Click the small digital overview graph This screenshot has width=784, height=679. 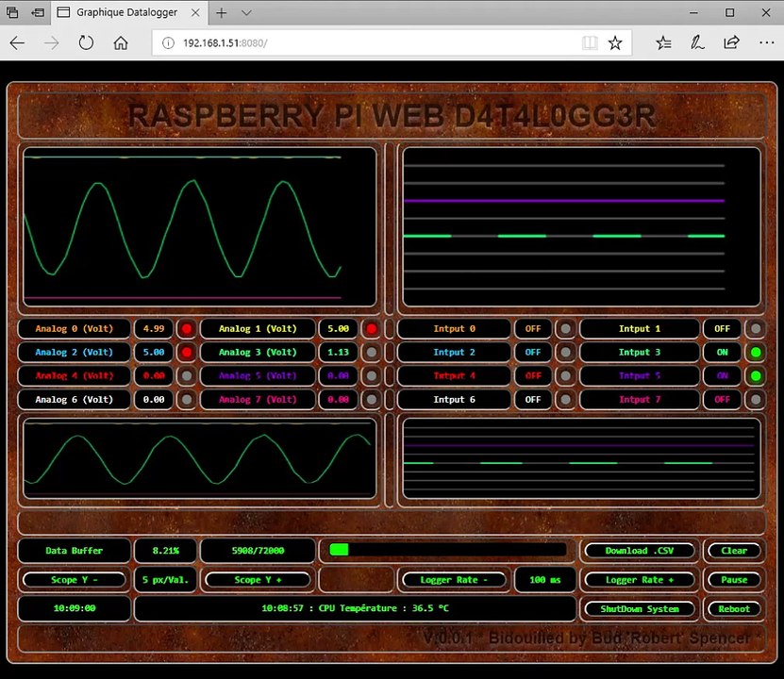click(581, 458)
